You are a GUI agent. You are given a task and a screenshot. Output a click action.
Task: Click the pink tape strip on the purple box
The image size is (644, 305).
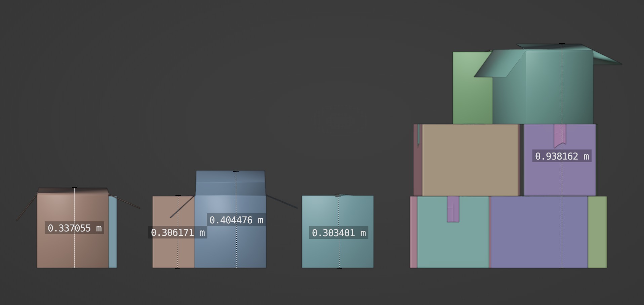560,136
